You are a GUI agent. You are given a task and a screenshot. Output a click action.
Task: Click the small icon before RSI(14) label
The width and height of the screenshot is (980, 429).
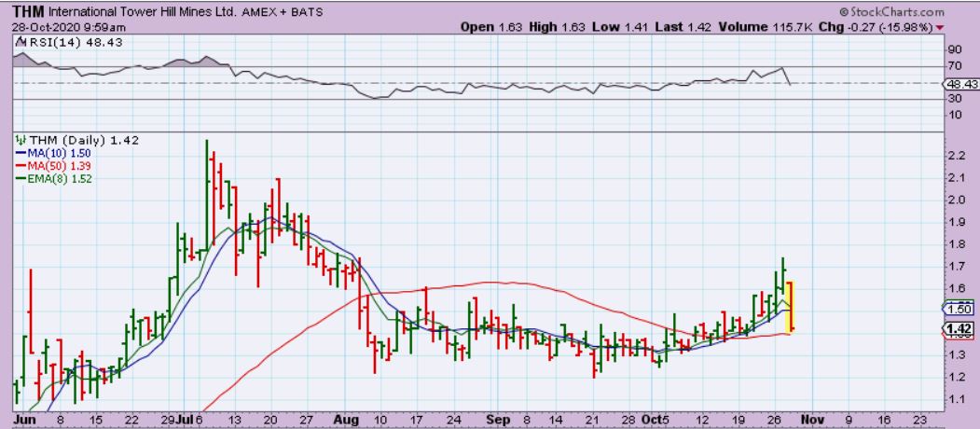coord(20,43)
